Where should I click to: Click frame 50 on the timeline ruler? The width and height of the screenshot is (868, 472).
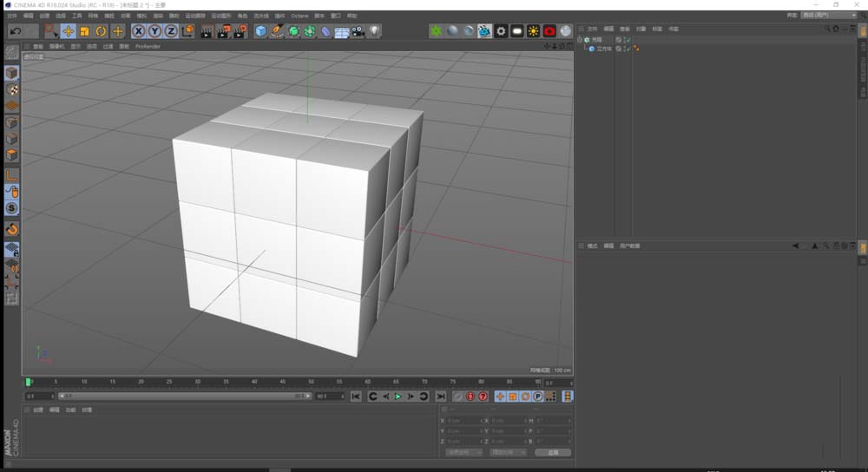pyautogui.click(x=311, y=382)
